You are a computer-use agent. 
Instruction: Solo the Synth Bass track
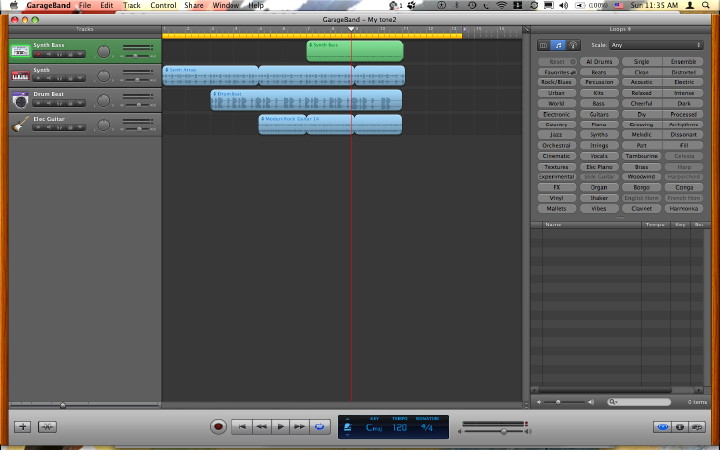click(59, 54)
